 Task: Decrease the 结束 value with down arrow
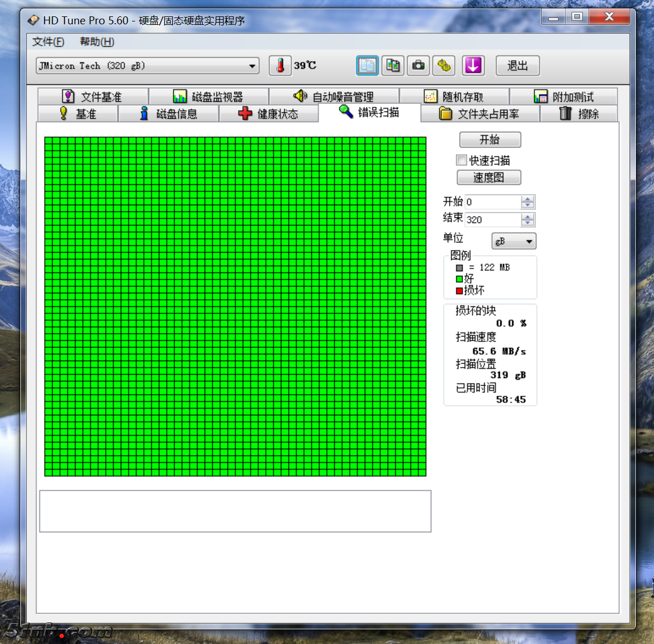527,223
